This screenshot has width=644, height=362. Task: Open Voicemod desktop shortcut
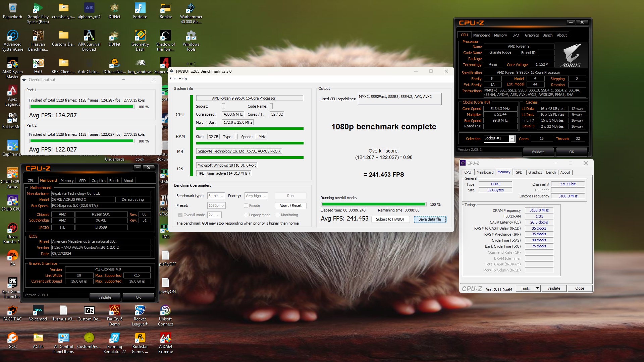pos(38,313)
